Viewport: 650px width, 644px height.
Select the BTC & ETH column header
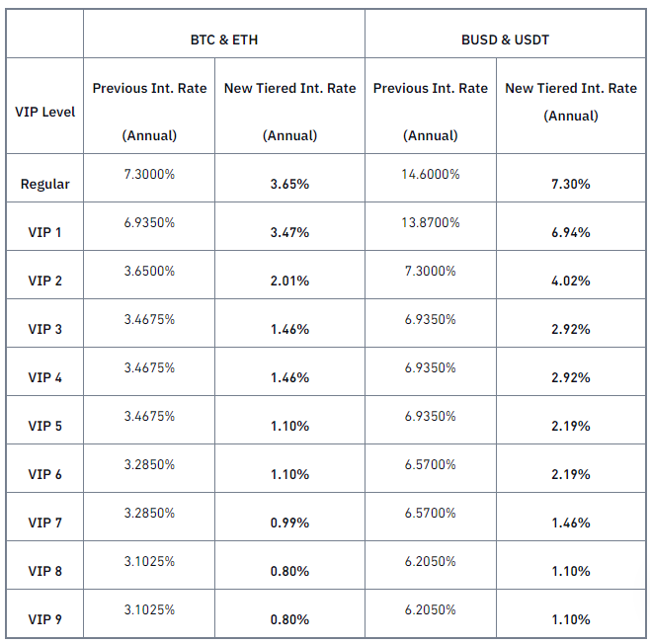coord(224,40)
